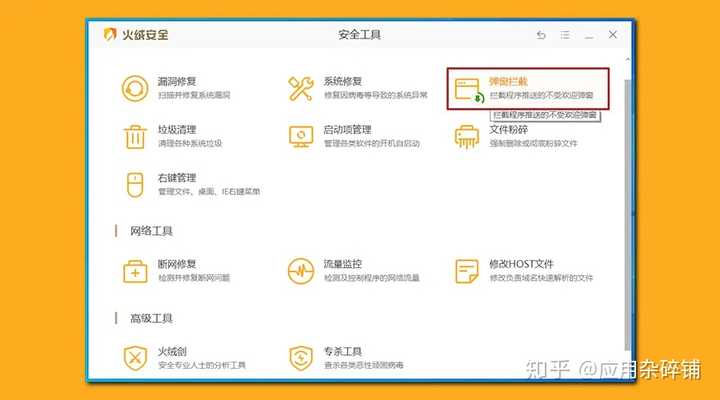
Task: Click the vertical scrollbar thumb
Action: coord(627,214)
